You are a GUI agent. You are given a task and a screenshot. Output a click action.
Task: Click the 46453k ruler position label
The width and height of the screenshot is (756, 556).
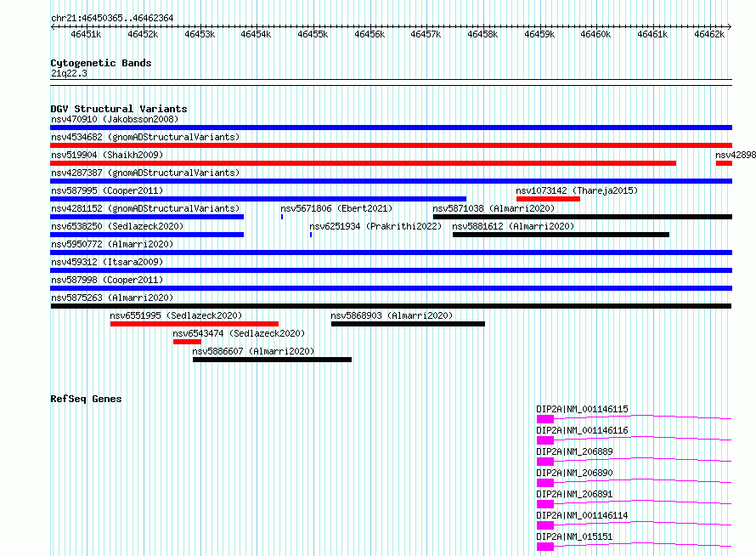pos(200,34)
